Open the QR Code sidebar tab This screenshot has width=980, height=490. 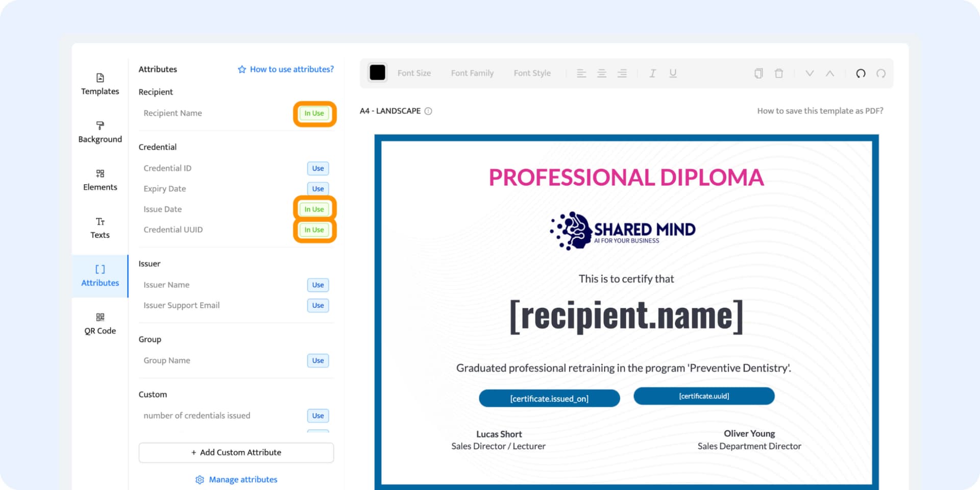(x=100, y=324)
